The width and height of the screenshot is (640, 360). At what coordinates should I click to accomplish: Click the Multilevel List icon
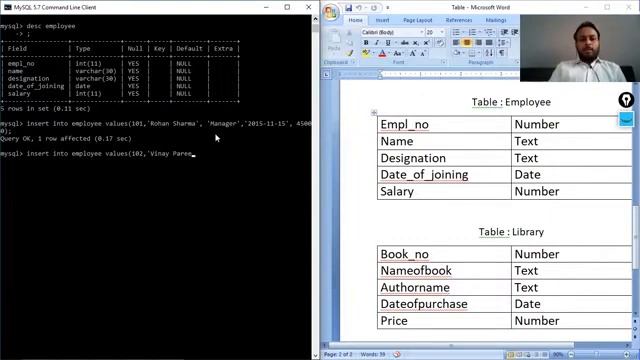[x=489, y=32]
